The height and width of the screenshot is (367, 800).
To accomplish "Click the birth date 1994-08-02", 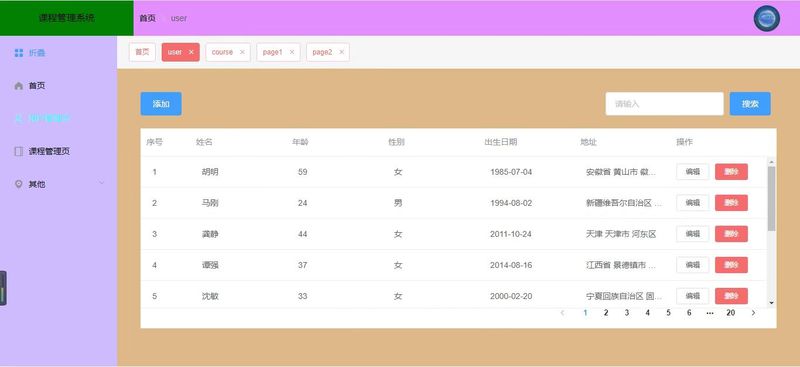I will click(511, 203).
